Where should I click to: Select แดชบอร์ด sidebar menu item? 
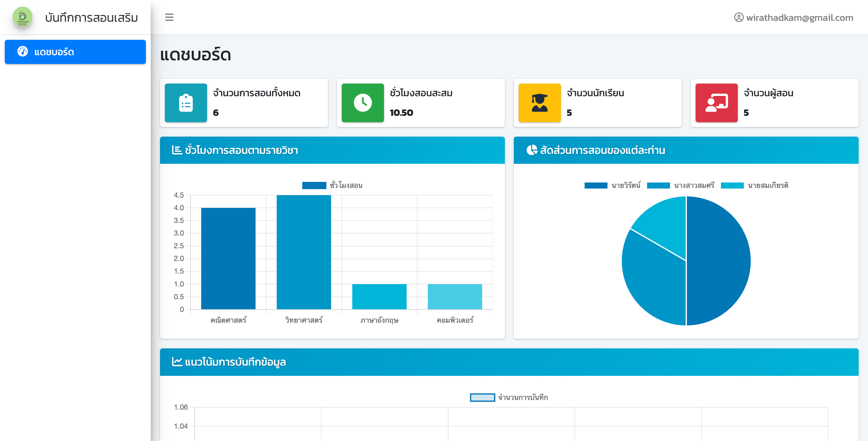(75, 52)
